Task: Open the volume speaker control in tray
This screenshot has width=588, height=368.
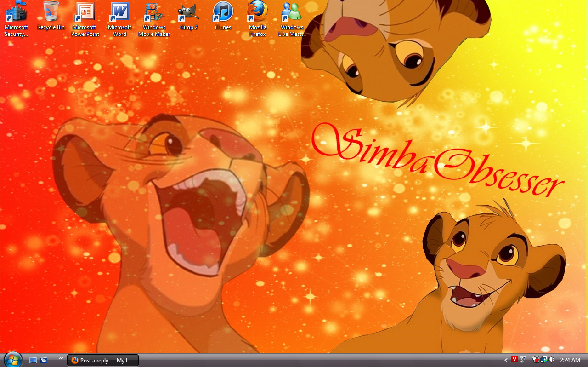Action: [551, 359]
